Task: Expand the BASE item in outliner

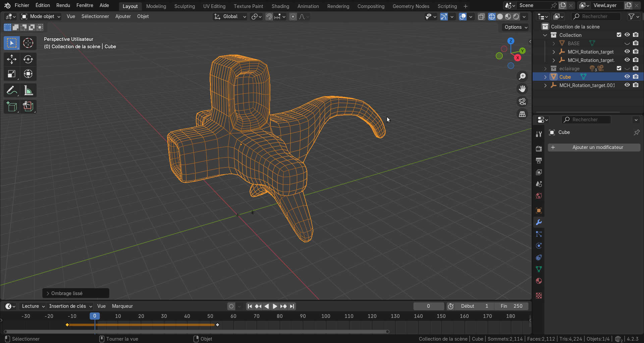Action: [554, 44]
